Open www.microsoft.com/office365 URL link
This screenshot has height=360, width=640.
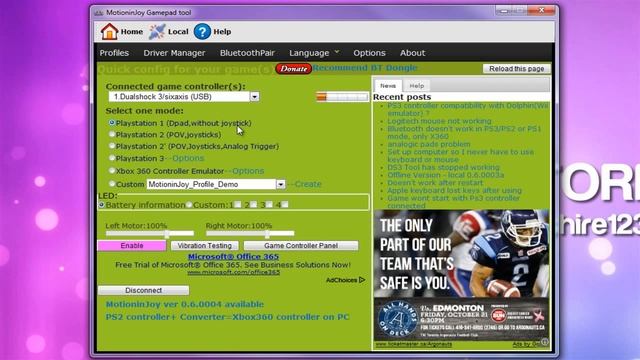(233, 272)
